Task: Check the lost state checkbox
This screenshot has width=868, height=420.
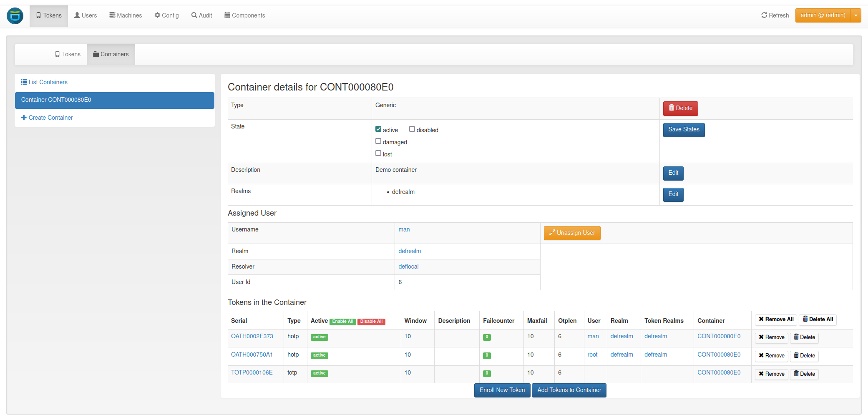Action: point(378,153)
